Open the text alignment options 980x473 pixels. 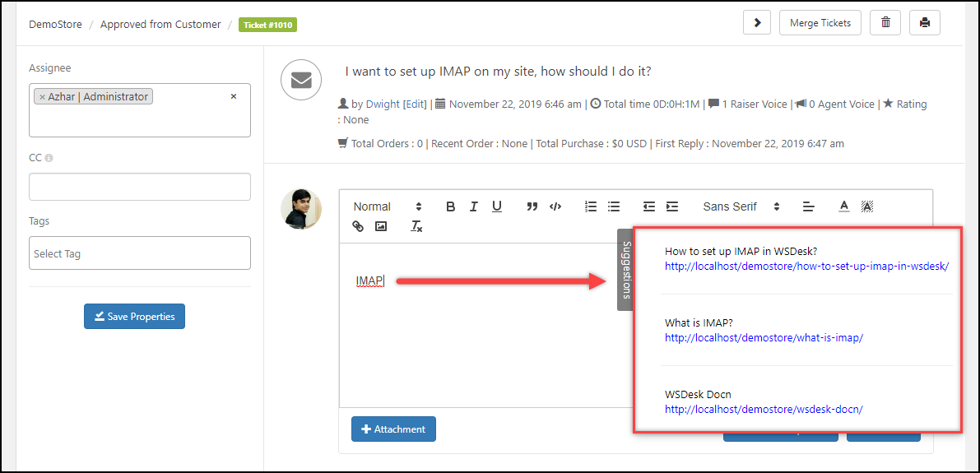point(809,206)
